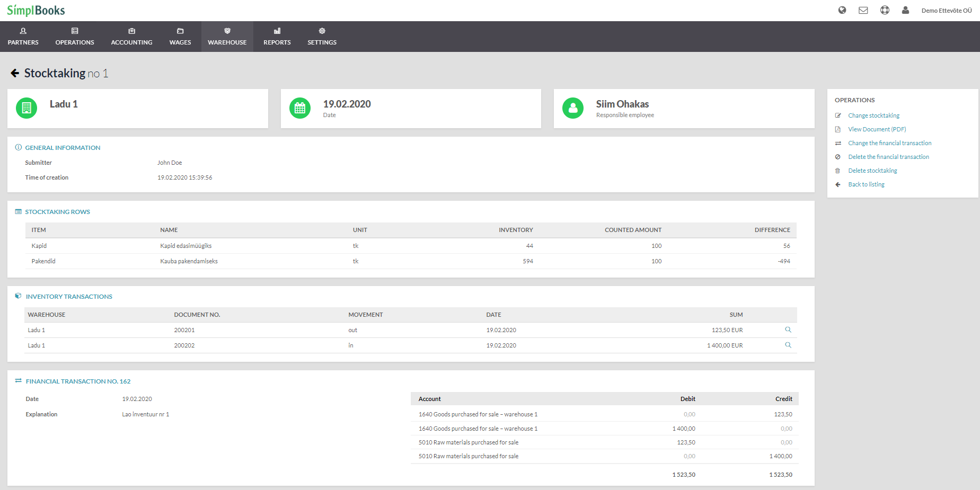
Task: Click the John Doe submitter value
Action: pos(170,163)
